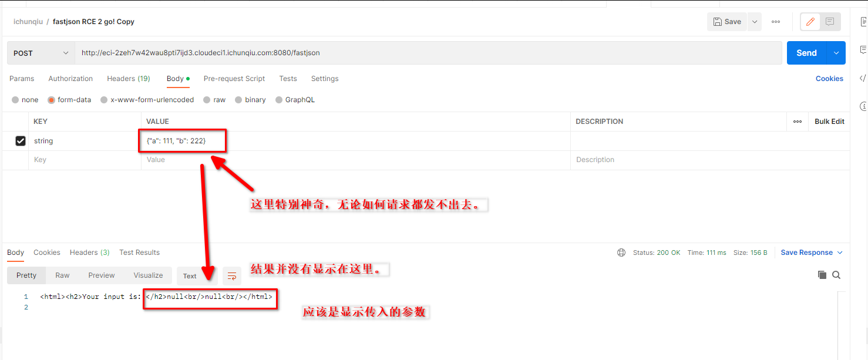Switch to Bulk Edit mode
The width and height of the screenshot is (868, 360).
[829, 122]
